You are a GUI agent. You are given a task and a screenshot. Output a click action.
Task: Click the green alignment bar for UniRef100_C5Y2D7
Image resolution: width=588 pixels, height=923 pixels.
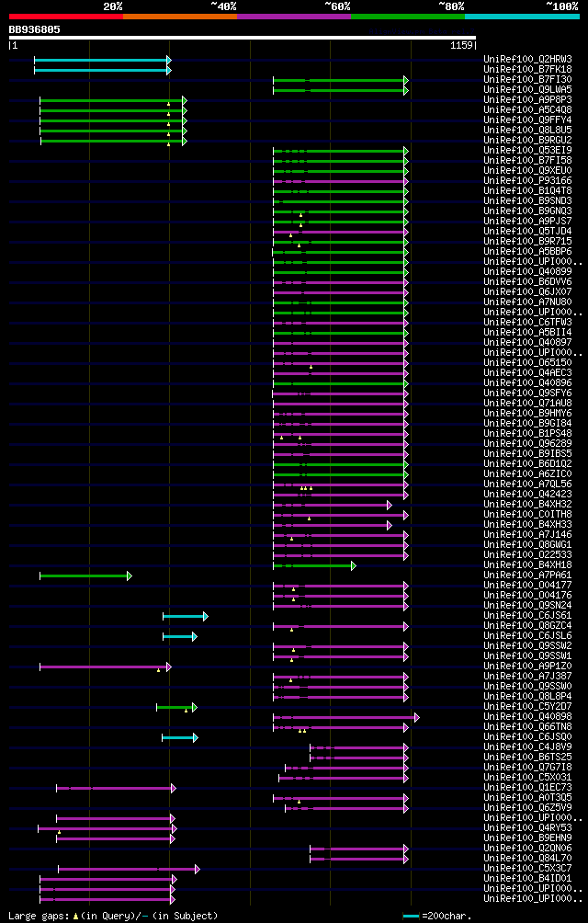point(176,707)
